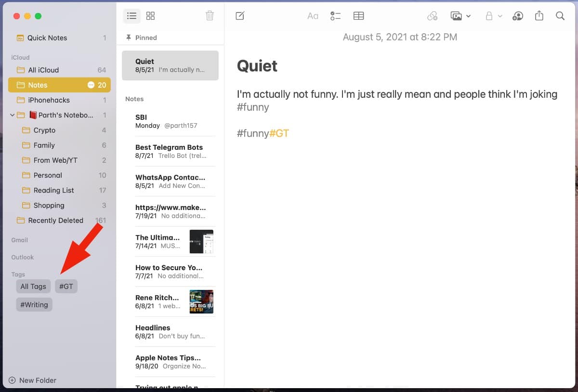
Task: Switch to gallery grid view
Action: (x=150, y=16)
